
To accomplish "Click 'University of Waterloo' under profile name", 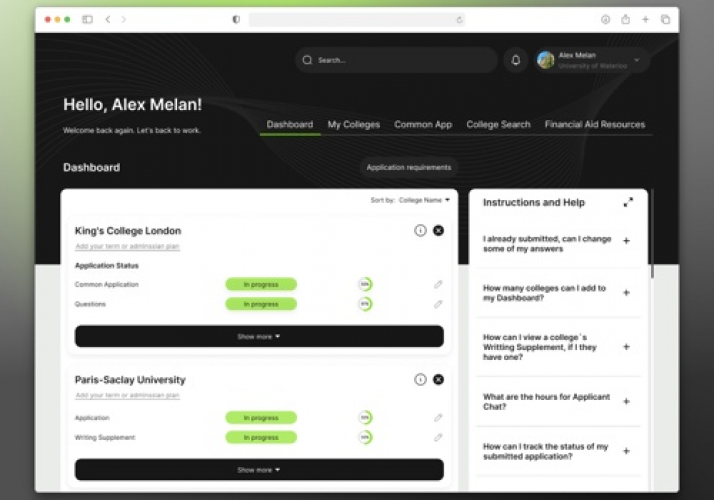I will (592, 66).
